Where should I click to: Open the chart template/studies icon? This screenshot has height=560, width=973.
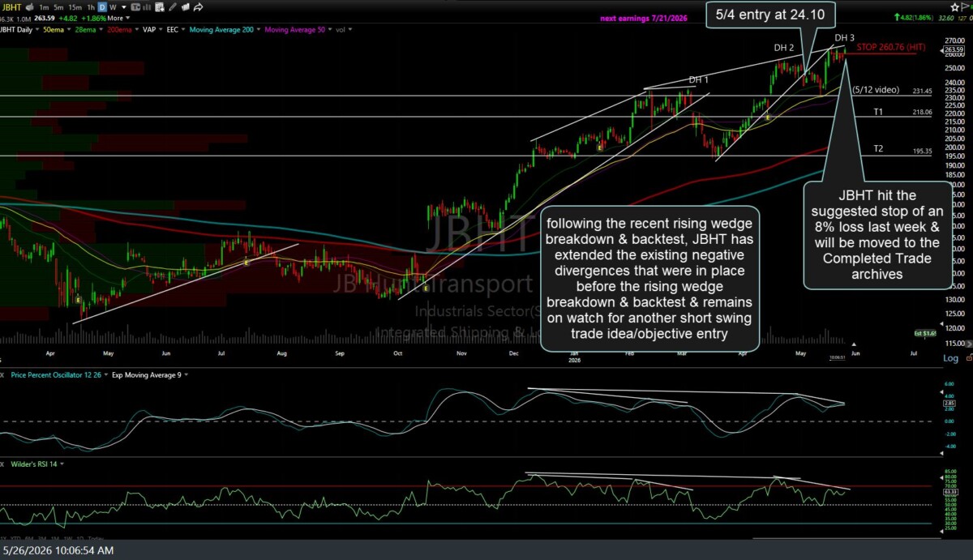click(x=160, y=7)
